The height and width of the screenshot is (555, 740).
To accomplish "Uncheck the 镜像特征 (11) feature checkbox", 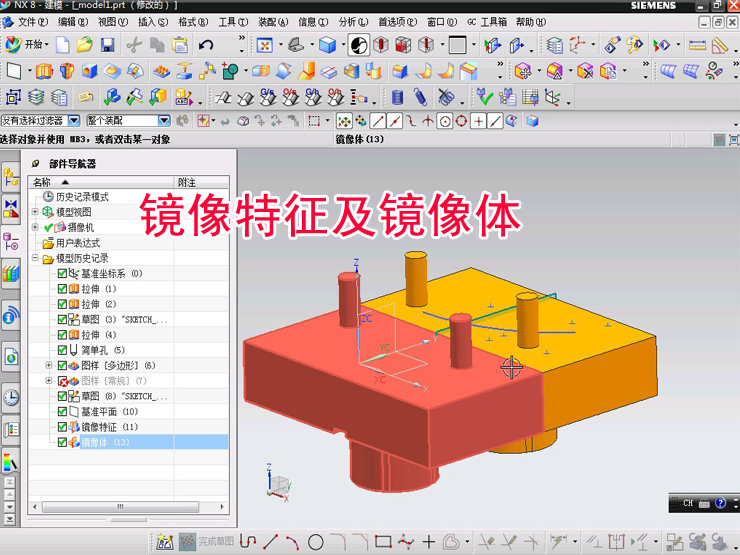I will point(63,427).
